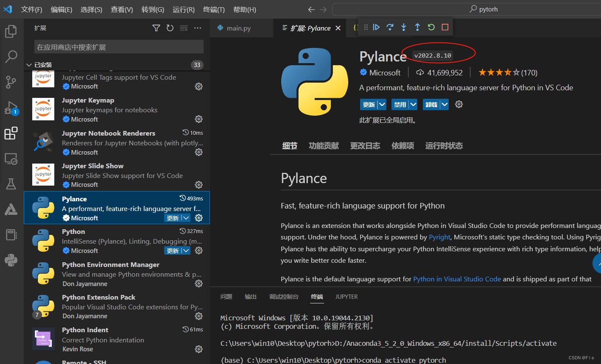
Task: Expand dropdown next to Python list 更新 button
Action: pyautogui.click(x=186, y=250)
